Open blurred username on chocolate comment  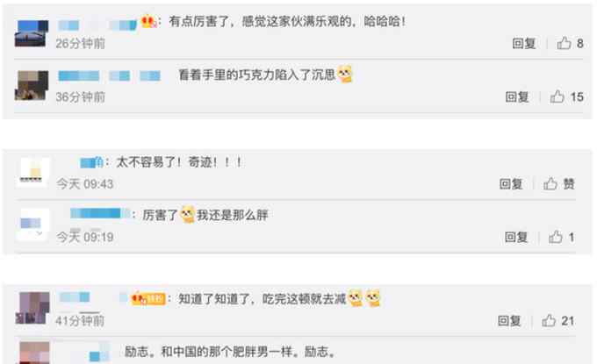109,75
